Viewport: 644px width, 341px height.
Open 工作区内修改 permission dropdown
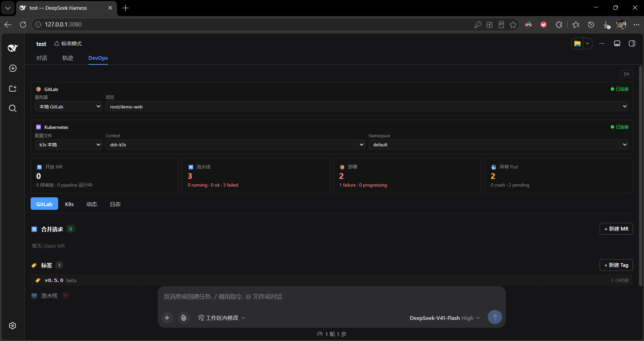pyautogui.click(x=222, y=318)
